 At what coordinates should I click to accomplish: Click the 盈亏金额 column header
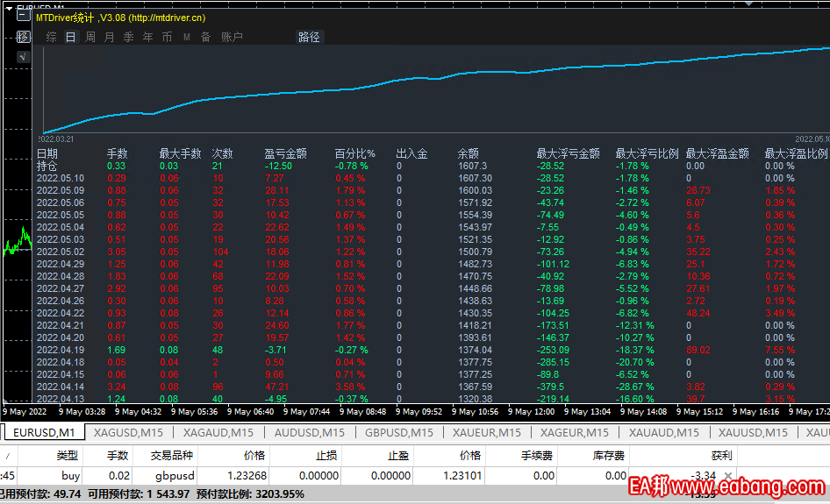point(286,153)
